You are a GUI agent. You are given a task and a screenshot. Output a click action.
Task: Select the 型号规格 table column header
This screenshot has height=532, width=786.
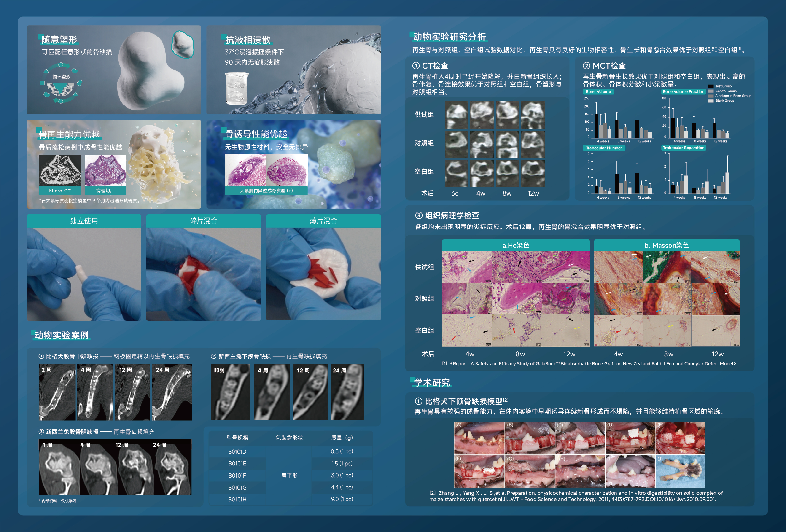[237, 438]
